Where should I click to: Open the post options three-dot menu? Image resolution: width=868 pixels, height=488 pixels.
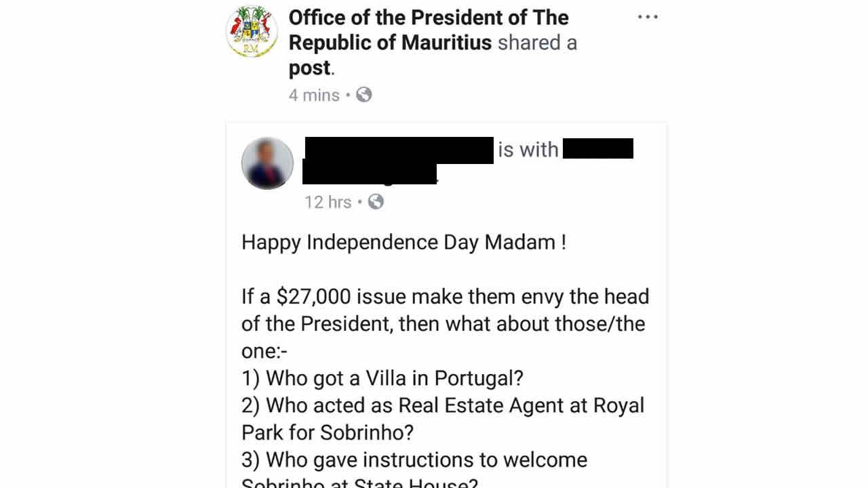(648, 16)
